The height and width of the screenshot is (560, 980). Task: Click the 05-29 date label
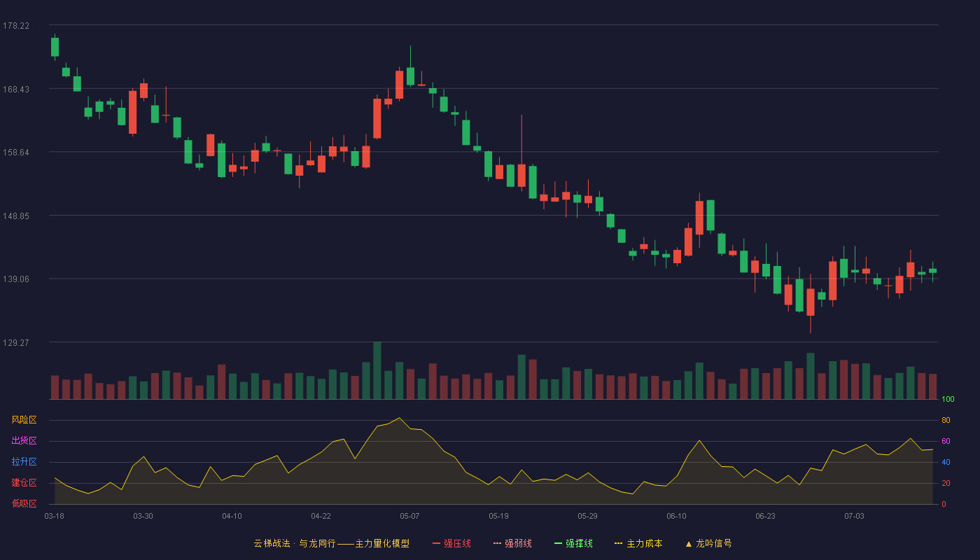pyautogui.click(x=587, y=516)
